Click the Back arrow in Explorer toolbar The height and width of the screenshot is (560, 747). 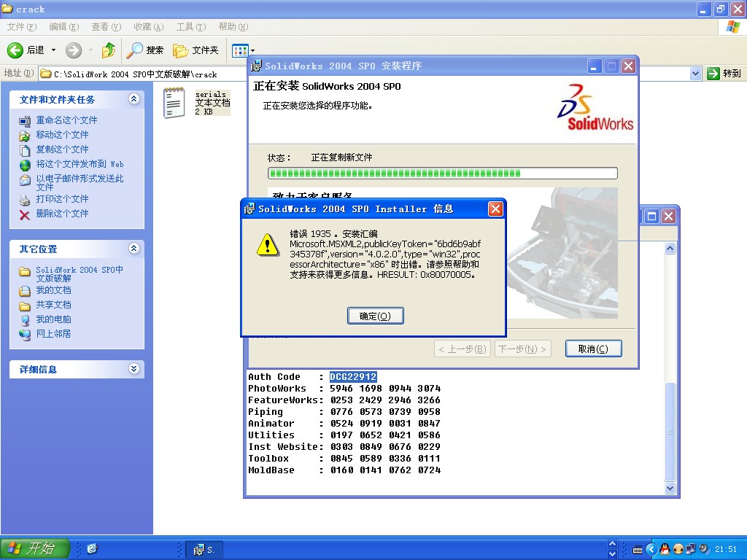click(x=15, y=50)
